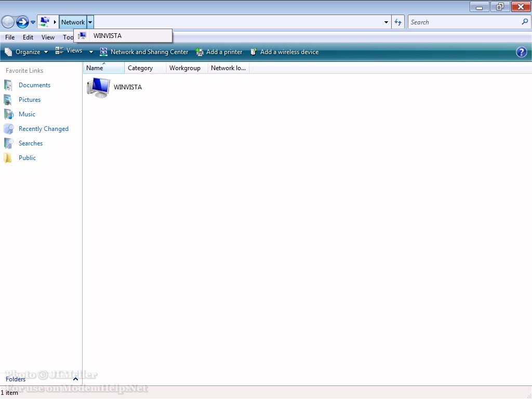The height and width of the screenshot is (399, 532).
Task: Open Pictures favorite link
Action: pyautogui.click(x=30, y=100)
